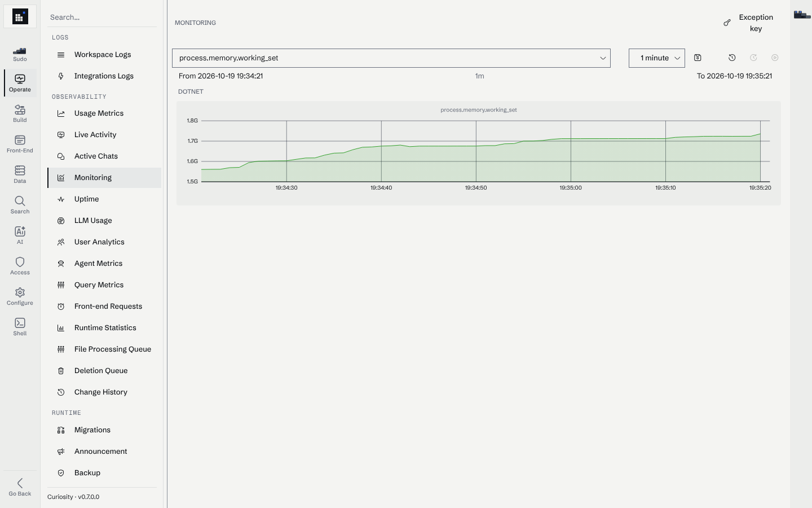The width and height of the screenshot is (812, 508).
Task: Click the Go Back arrow
Action: pyautogui.click(x=20, y=487)
